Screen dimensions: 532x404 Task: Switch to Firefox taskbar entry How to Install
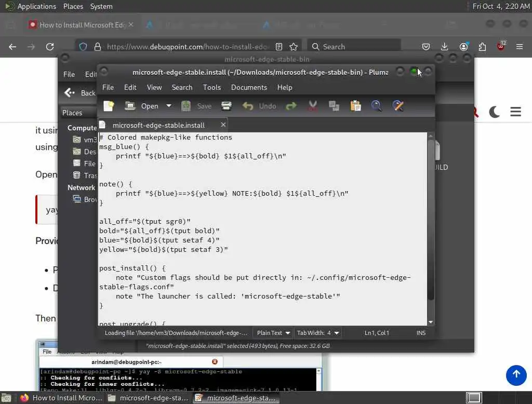[x=61, y=398]
